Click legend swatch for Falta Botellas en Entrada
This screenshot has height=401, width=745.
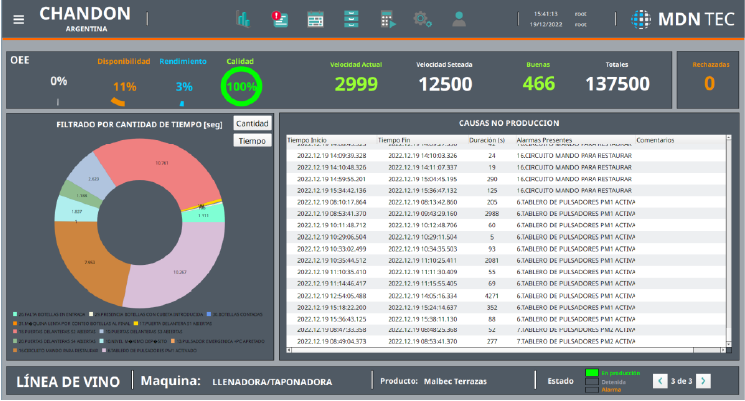pyautogui.click(x=15, y=315)
